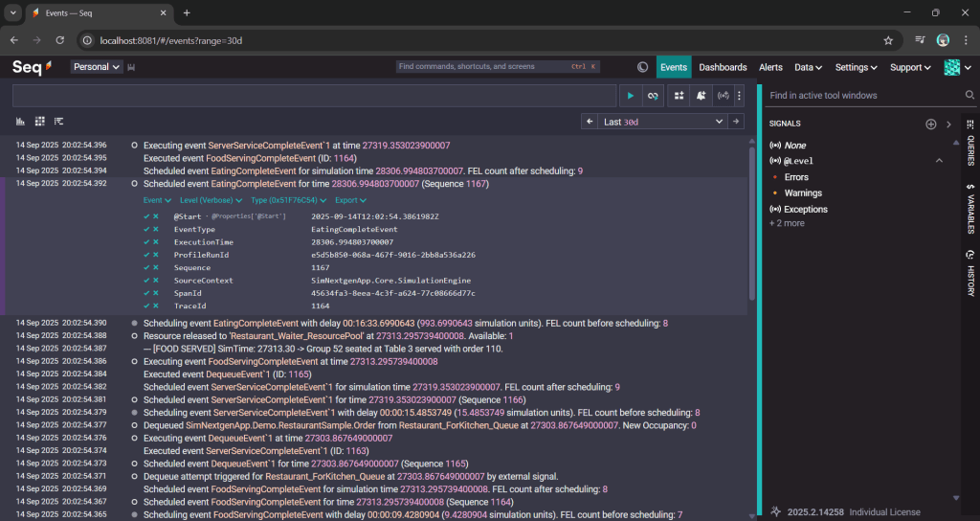
Task: Toggle the Warnings signal
Action: coord(802,193)
